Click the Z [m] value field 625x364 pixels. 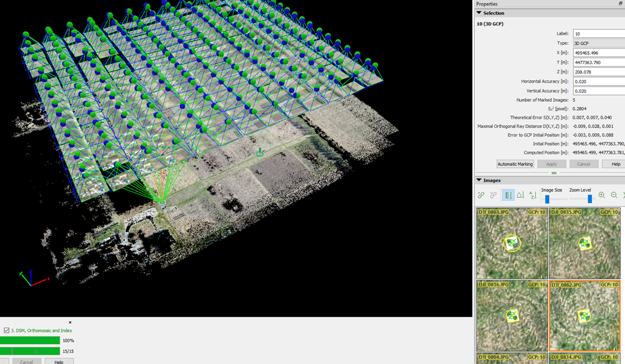pyautogui.click(x=599, y=72)
